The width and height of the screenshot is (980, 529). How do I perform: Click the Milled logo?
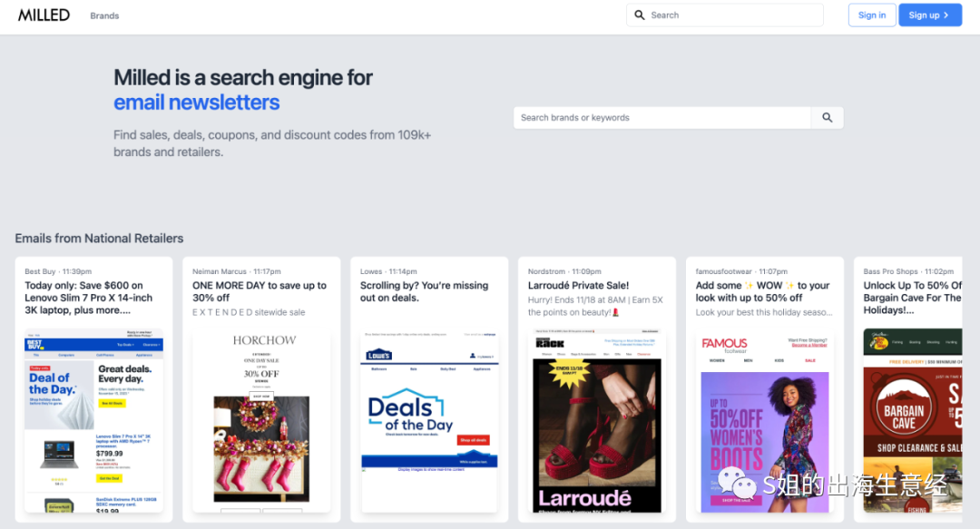43,15
